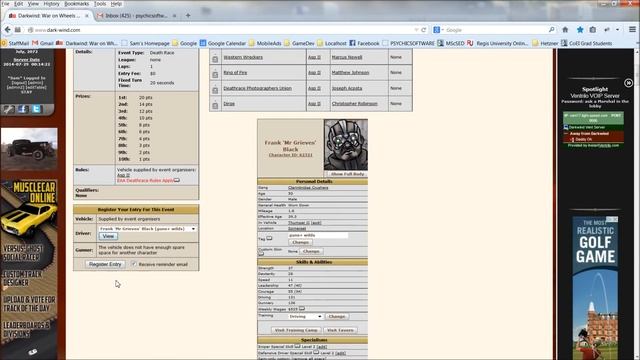Viewport: 640px width, 360px height.
Task: Open the toolbar overflow dropdown arrow
Action: tap(617, 30)
